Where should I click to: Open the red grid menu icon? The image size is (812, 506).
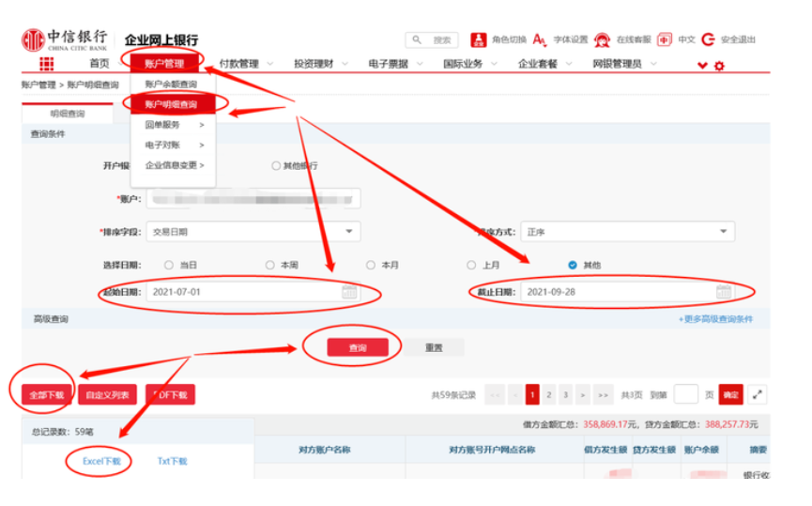click(47, 64)
